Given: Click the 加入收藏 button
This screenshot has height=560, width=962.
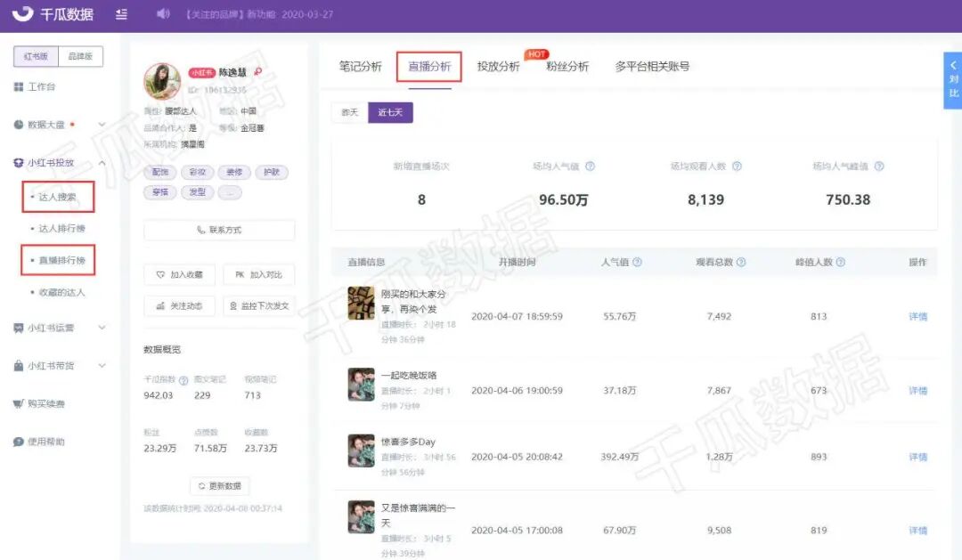Looking at the screenshot, I should [x=180, y=275].
